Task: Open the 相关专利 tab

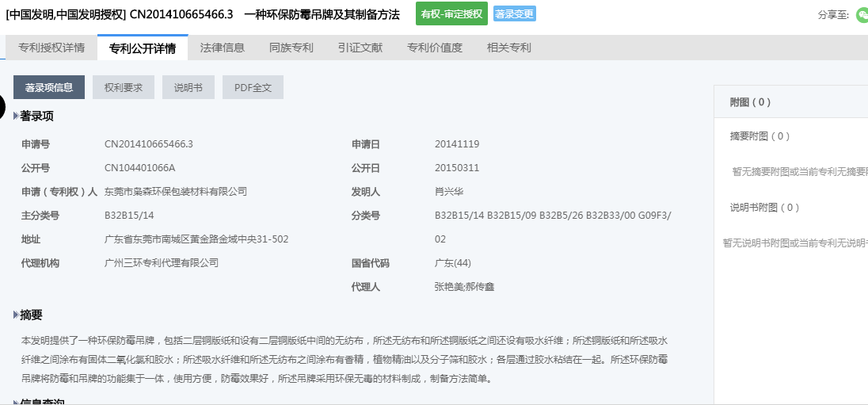Action: tap(509, 48)
